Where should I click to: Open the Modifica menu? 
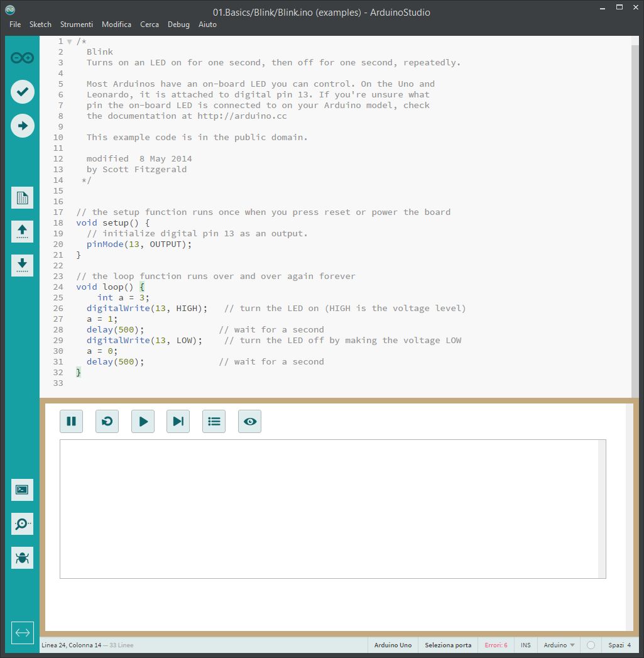tap(116, 25)
